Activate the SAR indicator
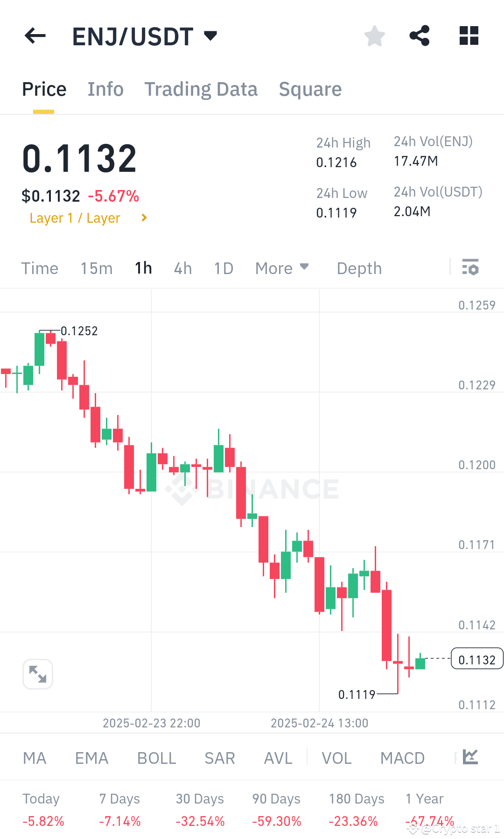Screen dimensions: 504x839 [219, 758]
